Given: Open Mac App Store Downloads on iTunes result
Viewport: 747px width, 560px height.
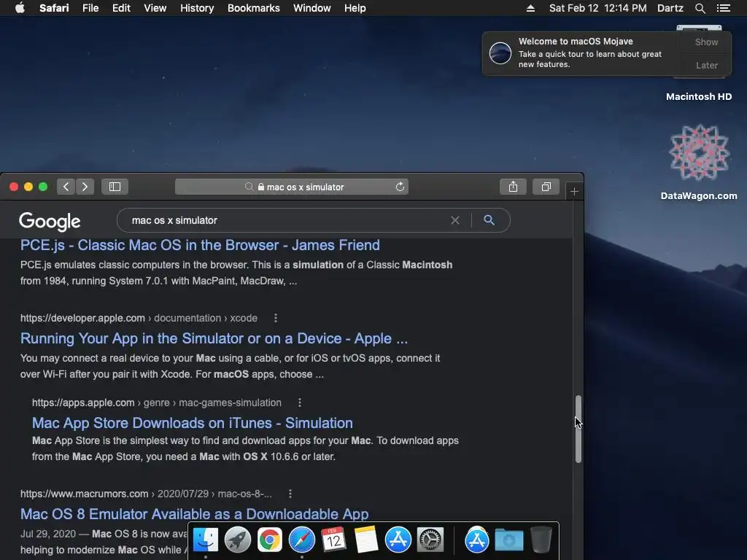Looking at the screenshot, I should coord(193,423).
